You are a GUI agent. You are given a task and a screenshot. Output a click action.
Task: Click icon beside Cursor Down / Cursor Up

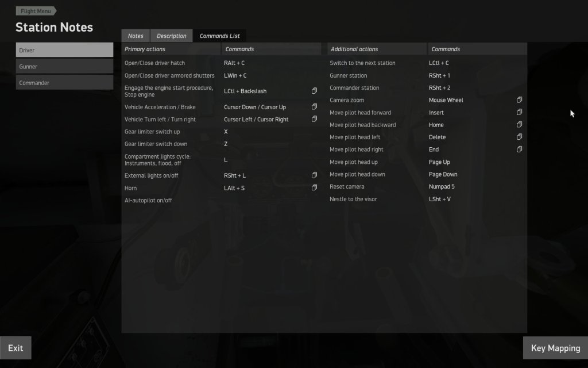click(x=314, y=107)
